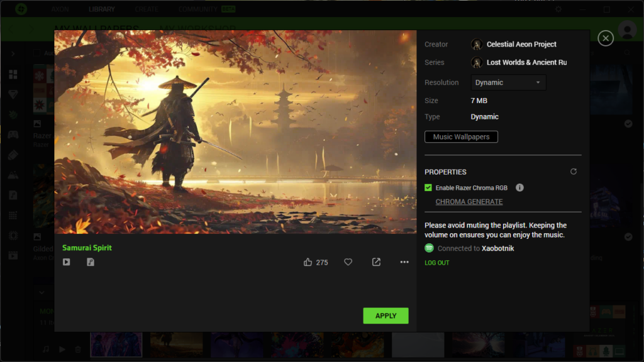Select the mountain landscape sidebar icon
644x362 pixels.
13,175
